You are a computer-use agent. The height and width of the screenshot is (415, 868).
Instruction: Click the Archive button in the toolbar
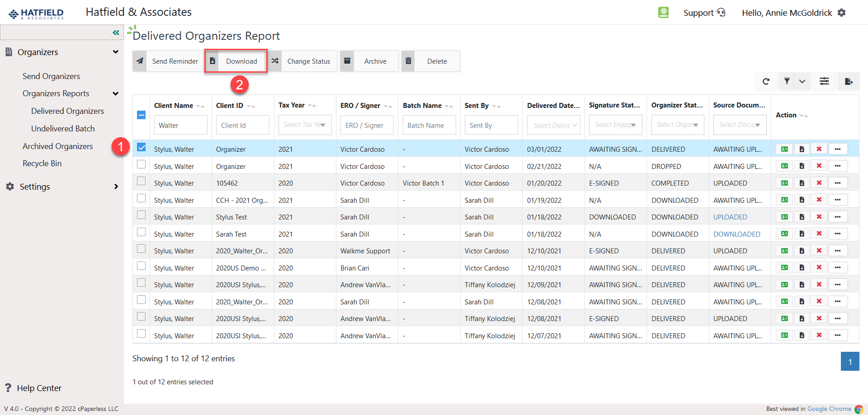pos(376,61)
